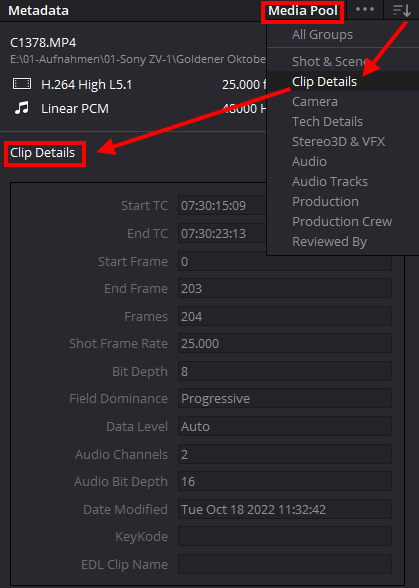Select Reviewed By menu entry
This screenshot has height=588, width=419.
(x=329, y=242)
